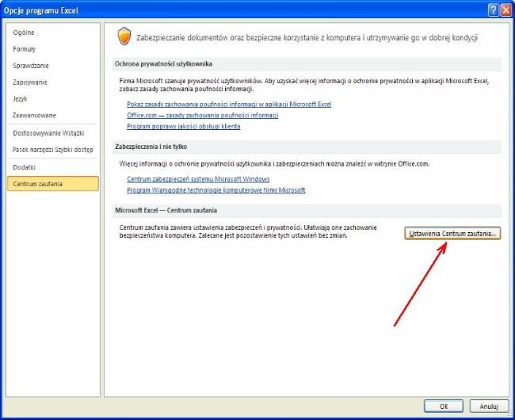The image size is (515, 420).
Task: Close the Opcje programu Excel dialog
Action: (x=505, y=10)
